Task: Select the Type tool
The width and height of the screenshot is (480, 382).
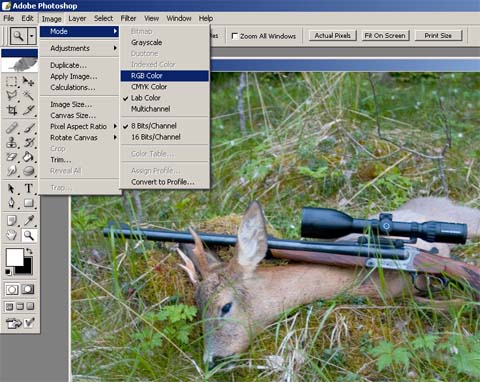Action: 28,188
